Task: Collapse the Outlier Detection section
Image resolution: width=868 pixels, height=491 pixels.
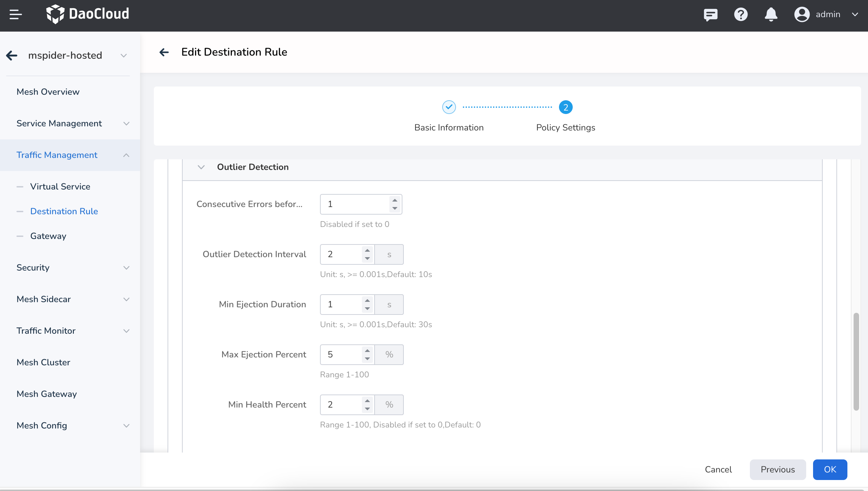Action: point(201,167)
